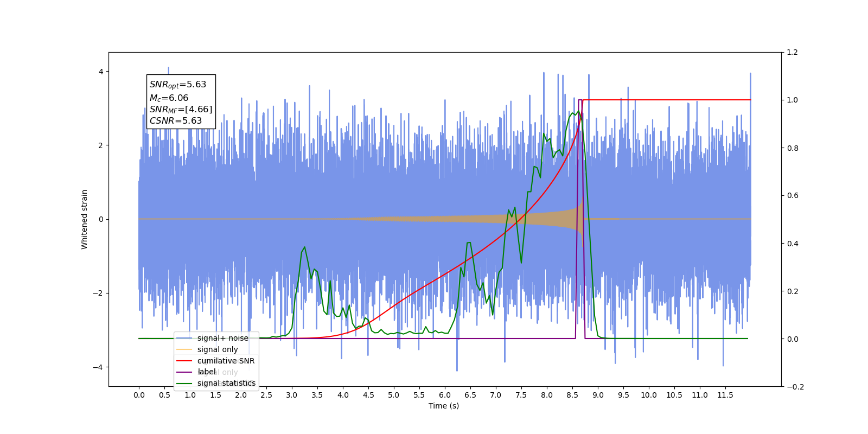Click the SNR_MF=[4.66] annotation text

coord(181,110)
